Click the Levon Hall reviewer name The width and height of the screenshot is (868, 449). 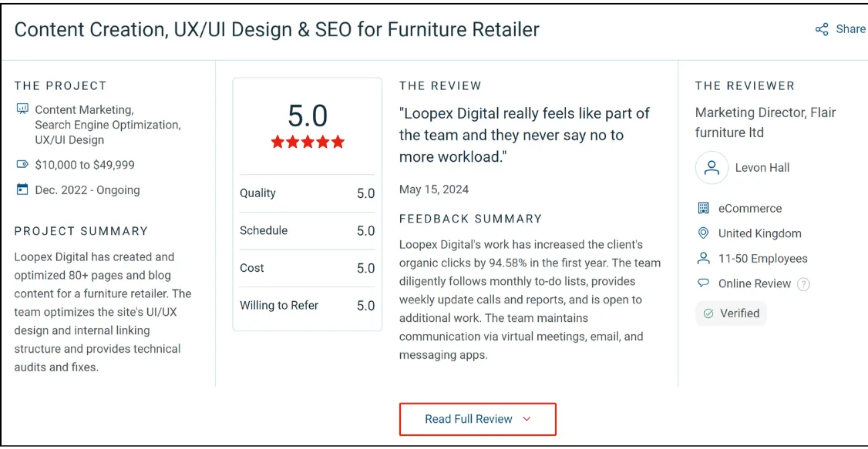762,168
